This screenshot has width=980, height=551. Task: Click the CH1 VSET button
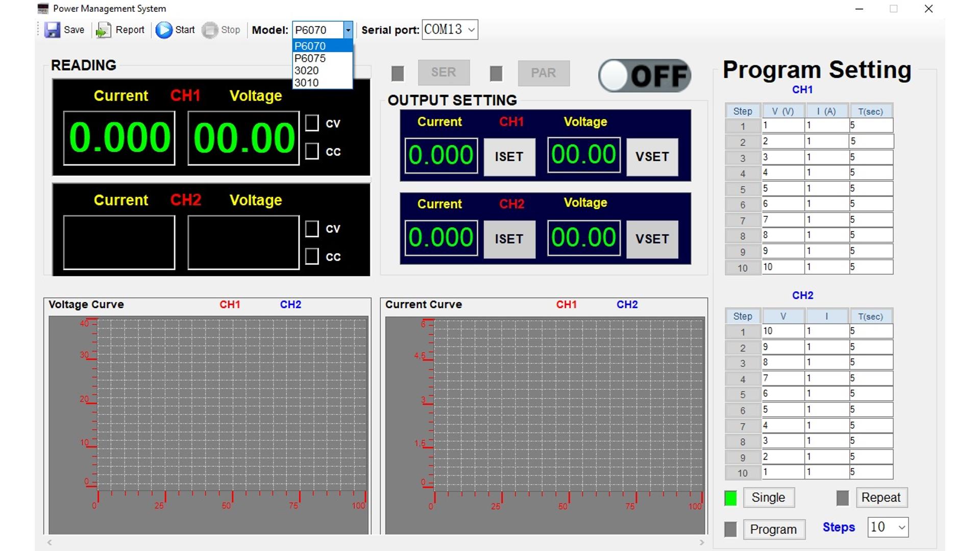pyautogui.click(x=652, y=157)
